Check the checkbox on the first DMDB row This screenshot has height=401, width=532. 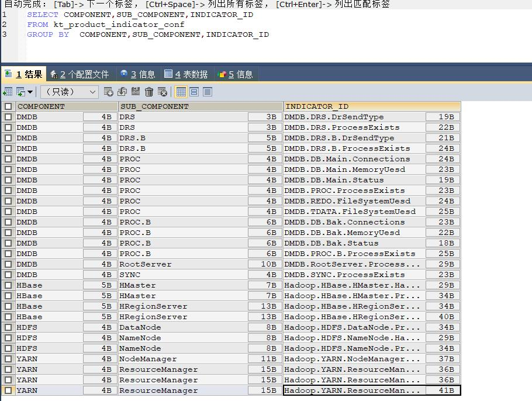[8, 117]
